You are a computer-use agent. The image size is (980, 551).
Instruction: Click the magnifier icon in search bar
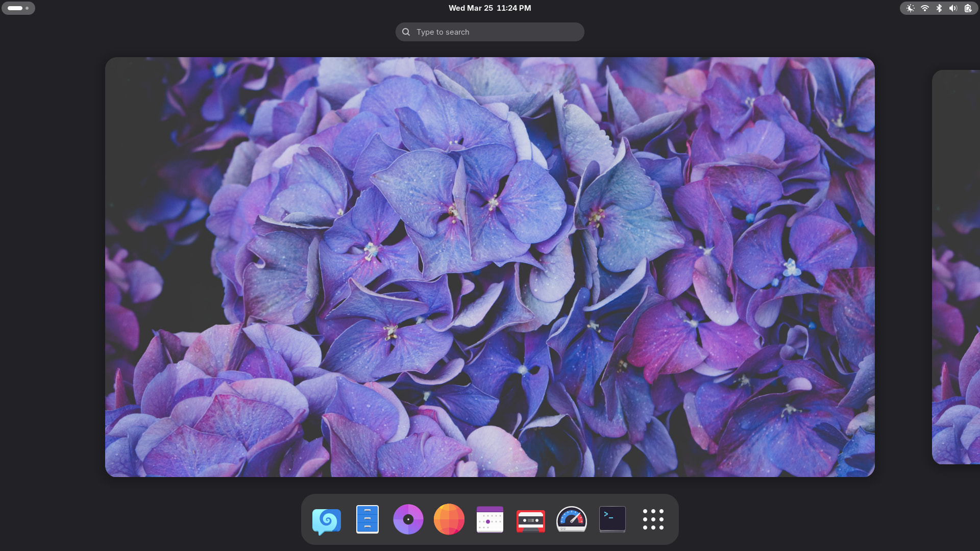(x=406, y=32)
